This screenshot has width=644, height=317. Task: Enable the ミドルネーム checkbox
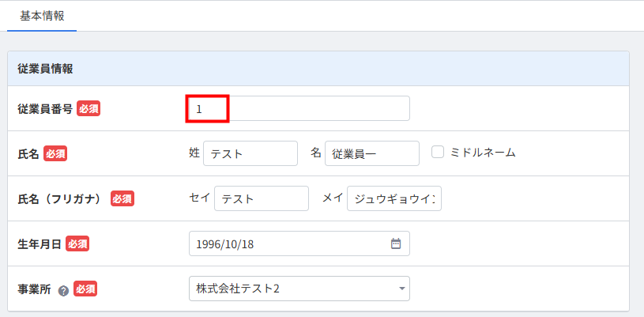tap(438, 153)
